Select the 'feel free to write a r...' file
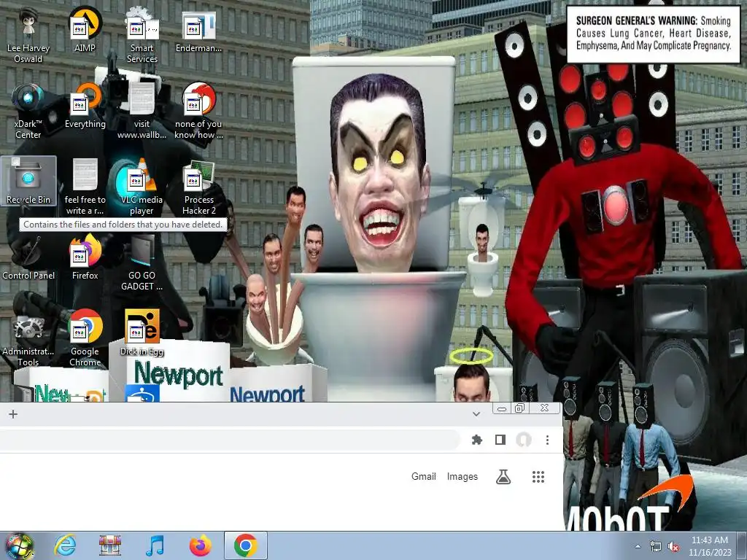Viewport: 747px width, 560px height. tap(85, 187)
